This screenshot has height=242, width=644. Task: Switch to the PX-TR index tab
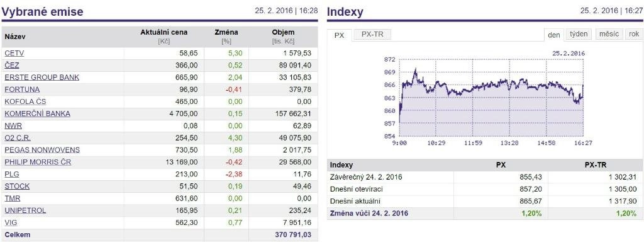[x=372, y=35]
